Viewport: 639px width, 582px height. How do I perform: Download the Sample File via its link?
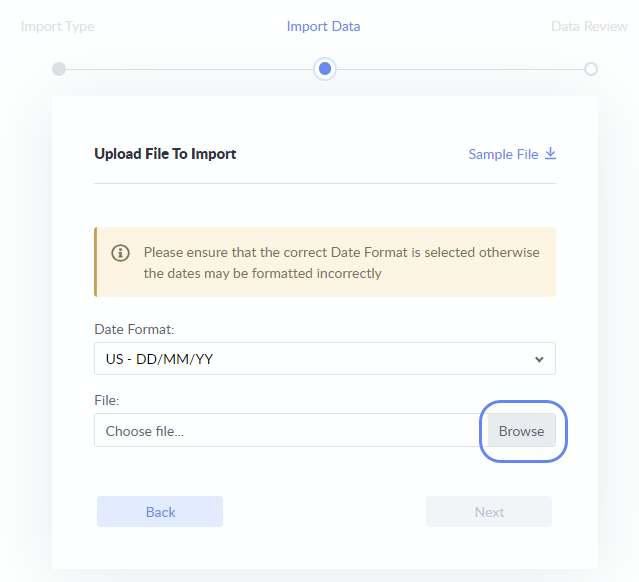pyautogui.click(x=503, y=154)
